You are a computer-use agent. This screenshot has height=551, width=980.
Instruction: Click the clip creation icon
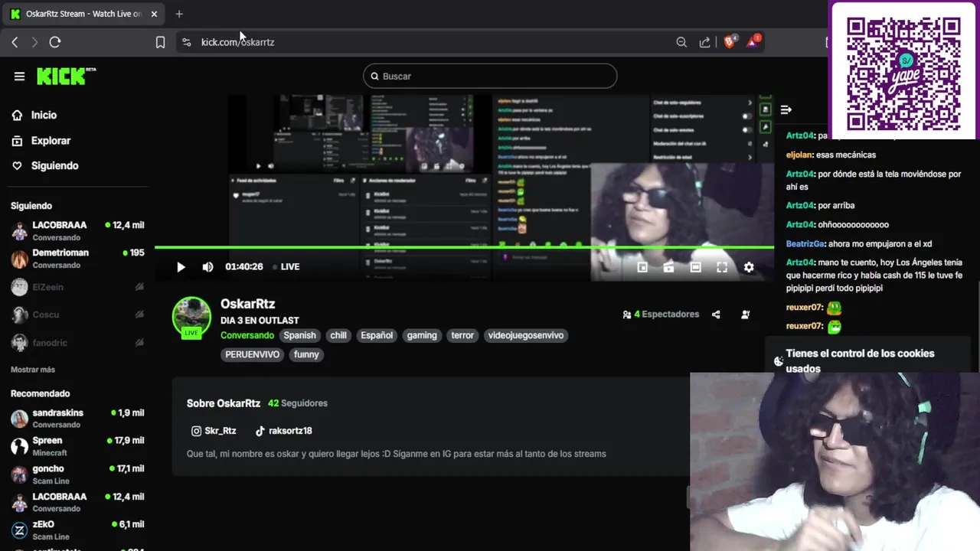click(x=668, y=267)
